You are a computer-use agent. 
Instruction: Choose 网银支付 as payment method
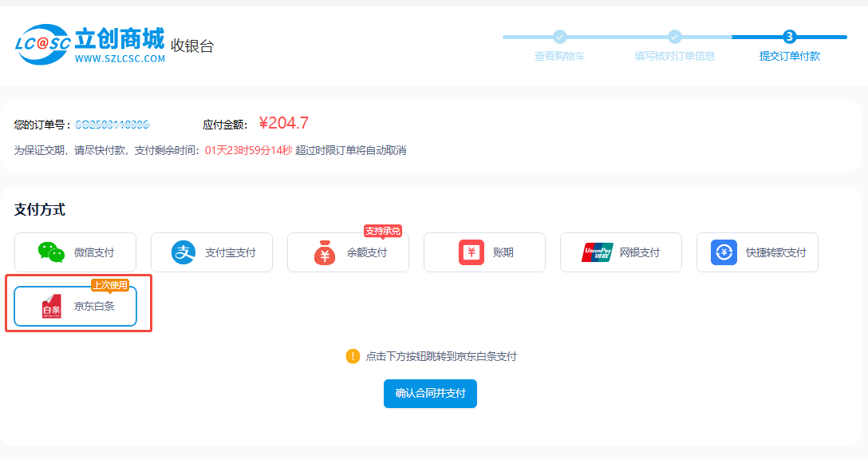[x=640, y=252]
